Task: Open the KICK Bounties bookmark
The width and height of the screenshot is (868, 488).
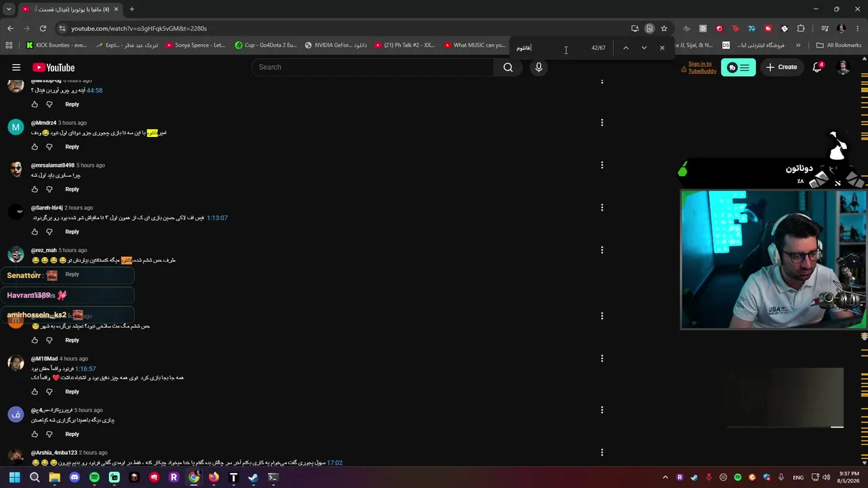Action: [57, 45]
